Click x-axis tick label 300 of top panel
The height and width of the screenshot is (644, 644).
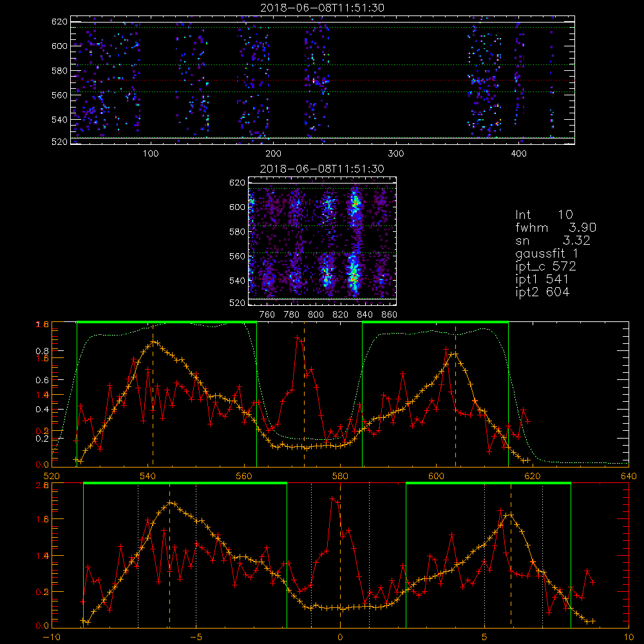[x=396, y=154]
